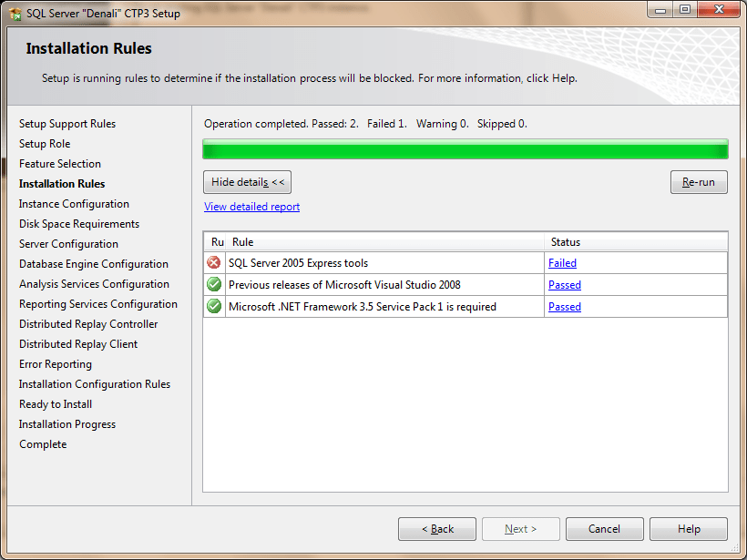Screen dimensions: 747x560
Task: Open Help for this page
Action: point(689,528)
